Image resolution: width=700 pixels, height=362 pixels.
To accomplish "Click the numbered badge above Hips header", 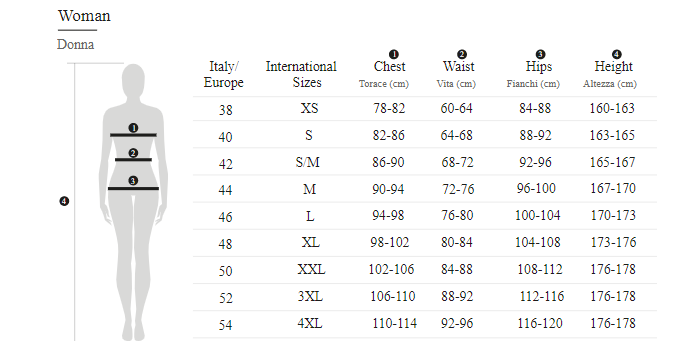I will 540,54.
